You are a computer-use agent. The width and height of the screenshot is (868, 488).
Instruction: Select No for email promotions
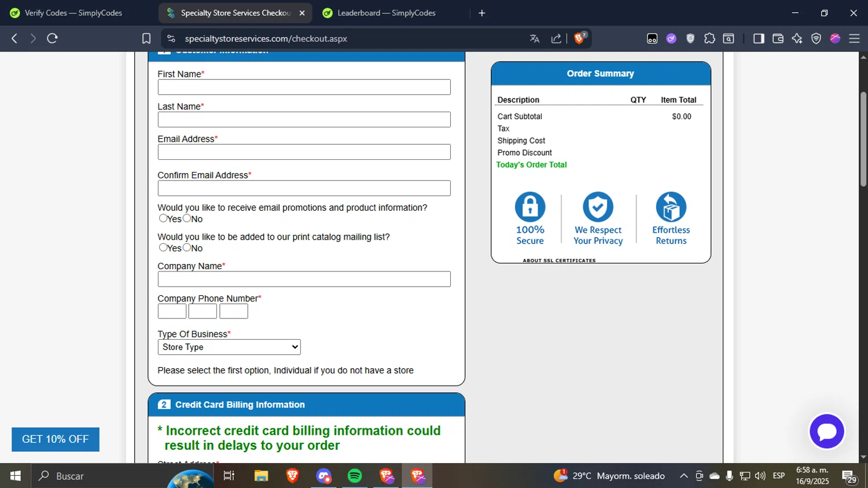pos(187,218)
